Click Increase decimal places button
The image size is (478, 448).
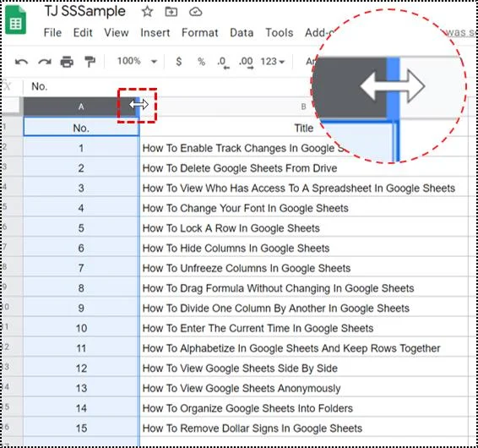[246, 63]
